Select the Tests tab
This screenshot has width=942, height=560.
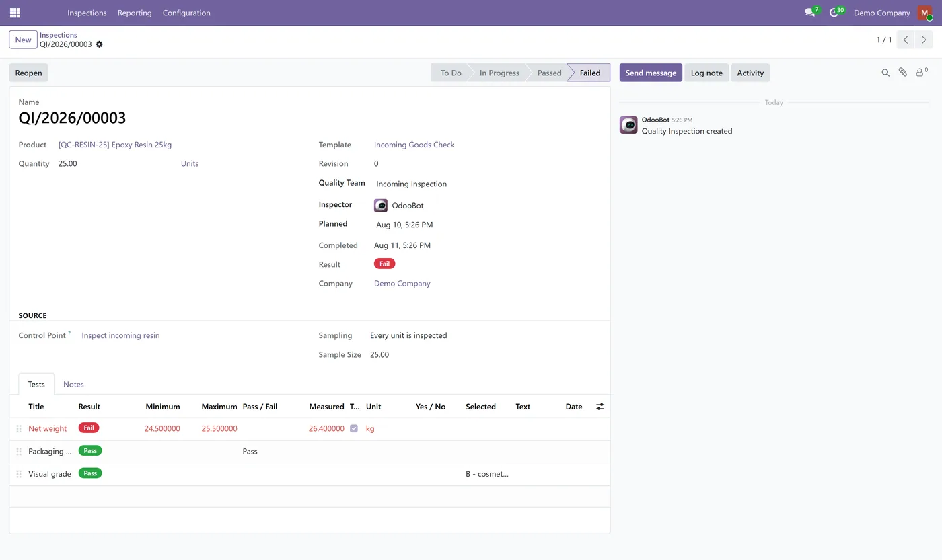point(36,385)
